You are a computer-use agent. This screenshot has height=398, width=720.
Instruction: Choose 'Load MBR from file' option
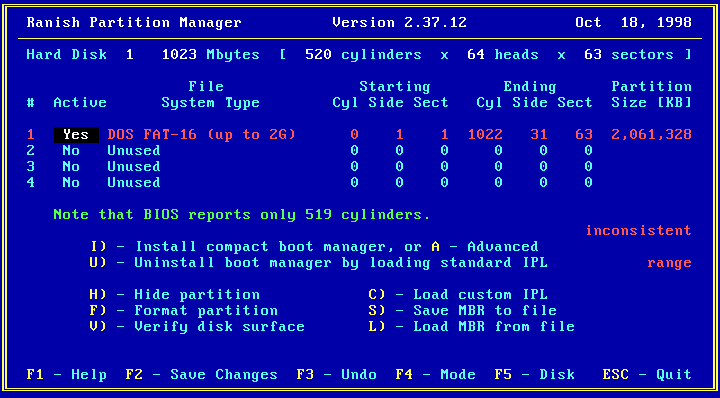pos(472,327)
